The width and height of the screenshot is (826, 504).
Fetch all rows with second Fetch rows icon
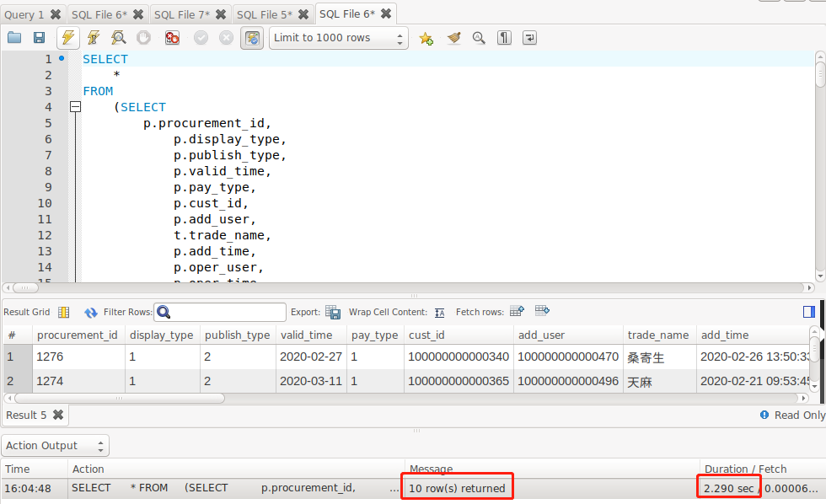tap(542, 311)
